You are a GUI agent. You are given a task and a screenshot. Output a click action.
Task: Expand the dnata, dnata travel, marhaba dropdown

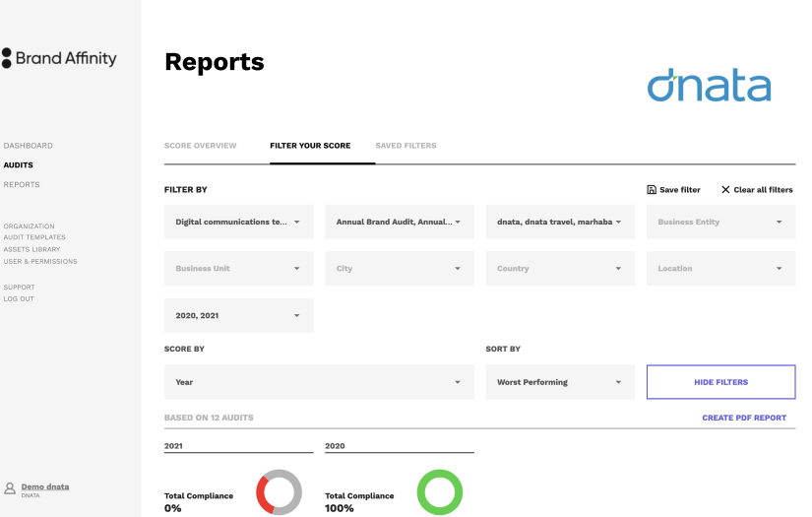(560, 222)
